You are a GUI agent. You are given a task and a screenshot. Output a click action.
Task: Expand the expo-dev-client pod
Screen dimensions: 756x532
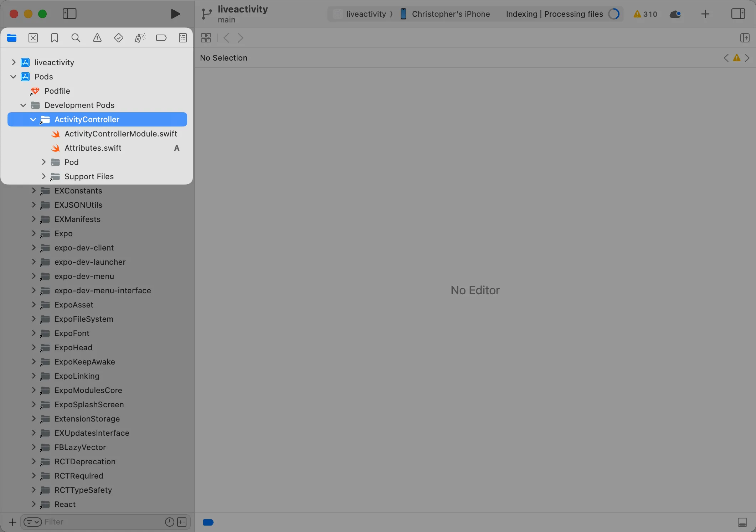(x=34, y=247)
